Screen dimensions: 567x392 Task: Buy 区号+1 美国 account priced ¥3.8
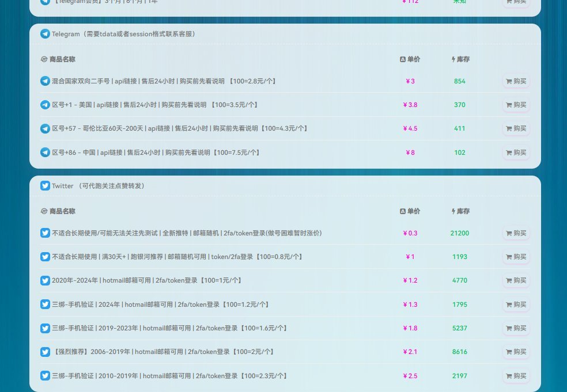pyautogui.click(x=516, y=105)
